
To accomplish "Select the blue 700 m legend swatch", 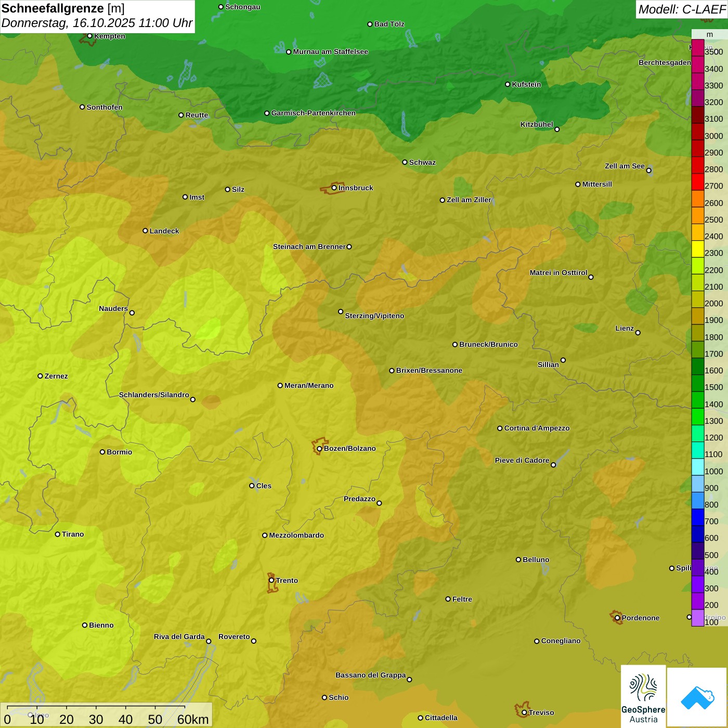I will pyautogui.click(x=697, y=517).
